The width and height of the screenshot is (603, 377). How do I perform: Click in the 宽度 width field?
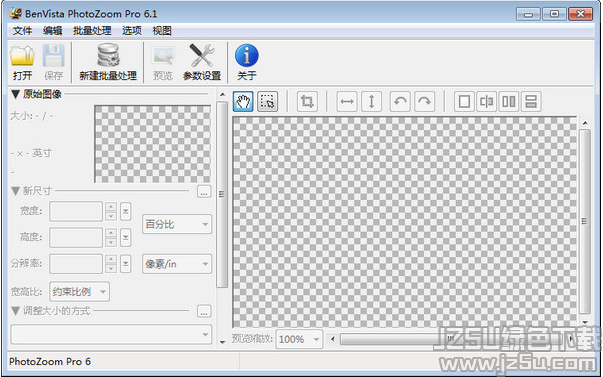click(76, 211)
